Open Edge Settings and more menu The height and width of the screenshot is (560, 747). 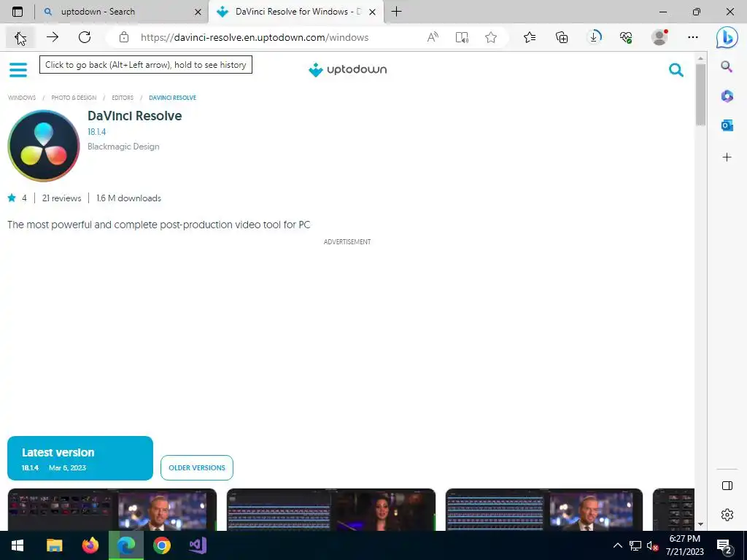point(693,37)
